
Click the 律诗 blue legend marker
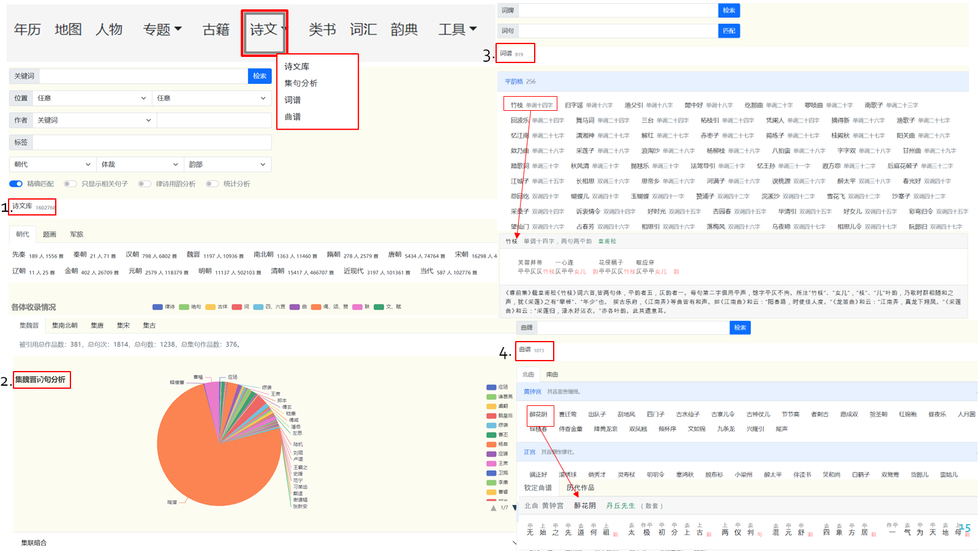coord(157,307)
